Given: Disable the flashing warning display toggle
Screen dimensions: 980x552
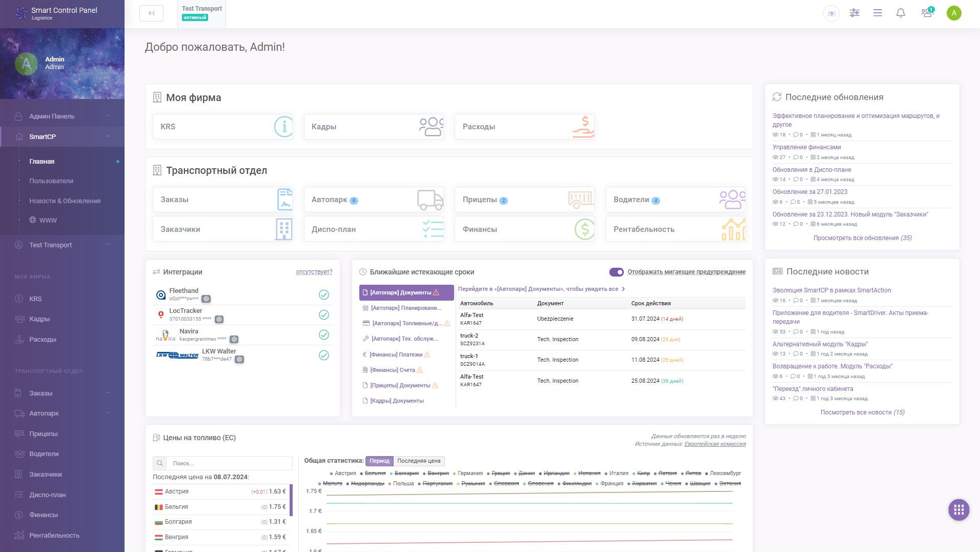Looking at the screenshot, I should (617, 272).
